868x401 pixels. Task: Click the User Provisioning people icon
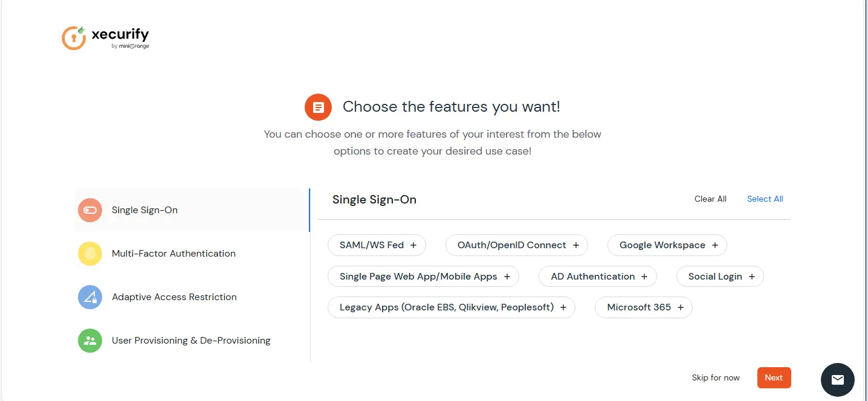[x=89, y=340]
